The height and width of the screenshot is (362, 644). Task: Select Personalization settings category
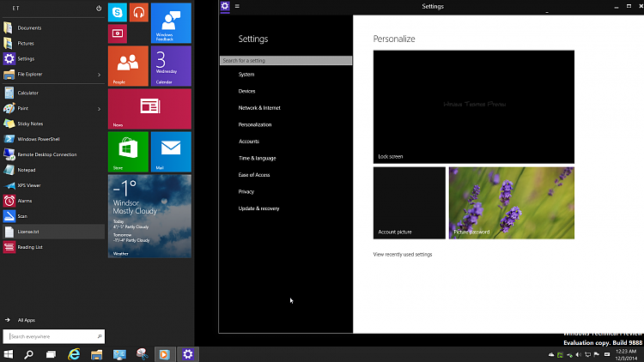click(x=255, y=124)
